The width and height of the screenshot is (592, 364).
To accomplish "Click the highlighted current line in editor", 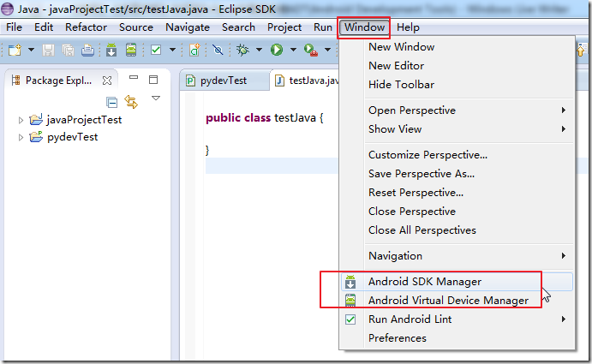I will pyautogui.click(x=272, y=166).
